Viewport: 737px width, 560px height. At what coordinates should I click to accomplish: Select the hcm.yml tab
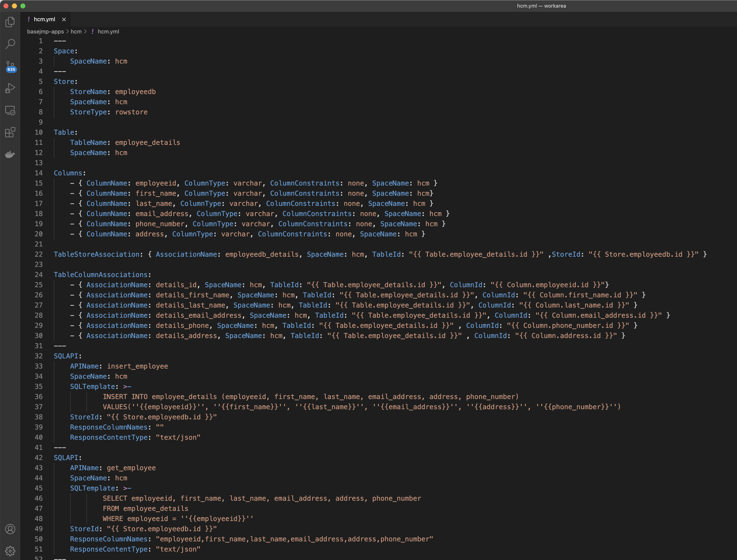(x=44, y=19)
